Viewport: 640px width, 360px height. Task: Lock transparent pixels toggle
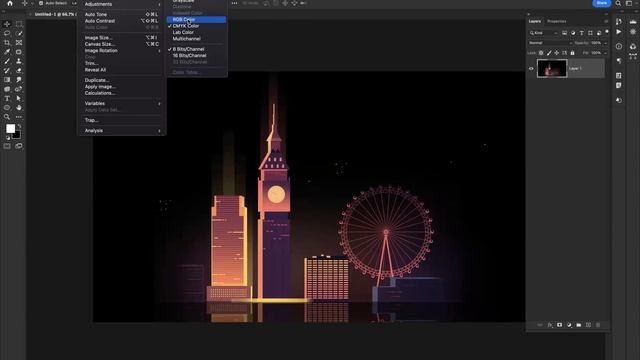point(541,53)
